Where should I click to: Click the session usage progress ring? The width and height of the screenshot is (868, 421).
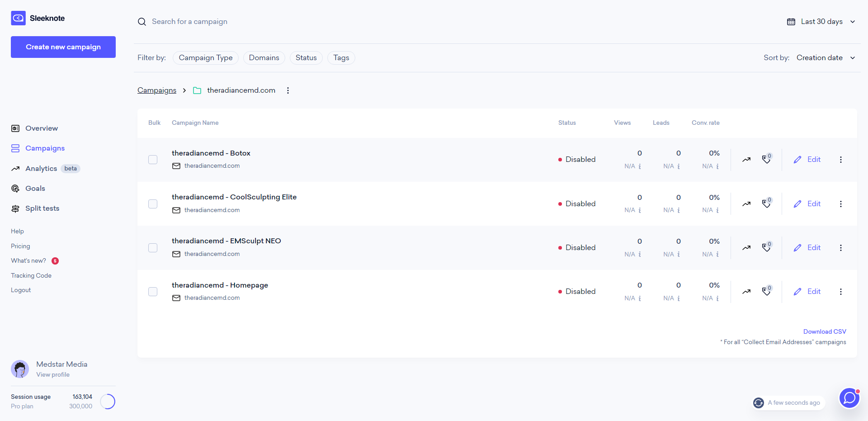click(108, 402)
